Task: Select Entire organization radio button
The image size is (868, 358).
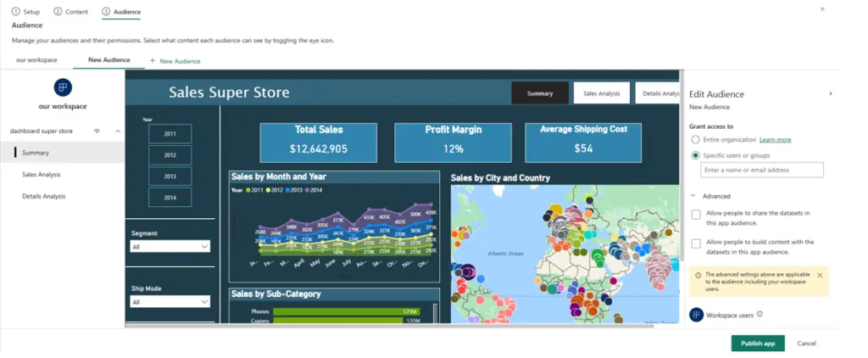Action: pos(695,140)
